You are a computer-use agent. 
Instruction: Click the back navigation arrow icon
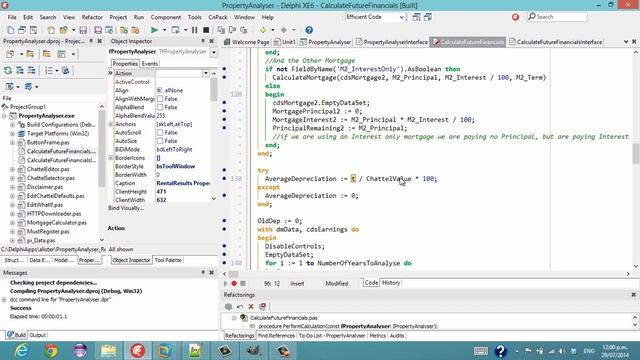click(263, 30)
